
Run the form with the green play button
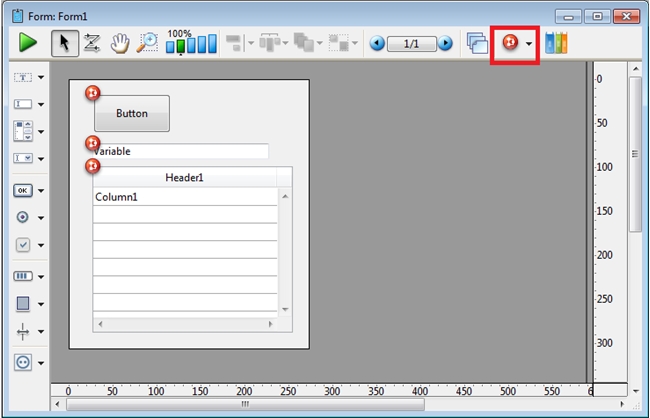pos(27,43)
